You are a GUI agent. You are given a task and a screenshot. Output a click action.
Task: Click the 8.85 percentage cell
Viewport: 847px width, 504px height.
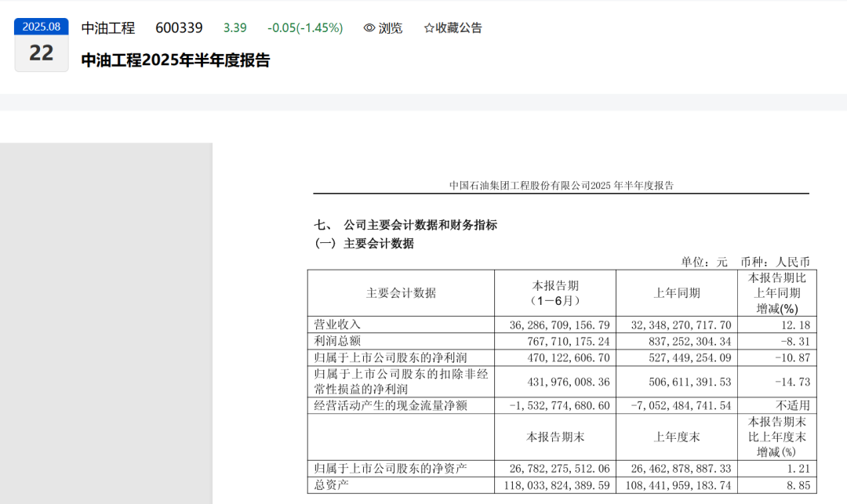click(798, 486)
